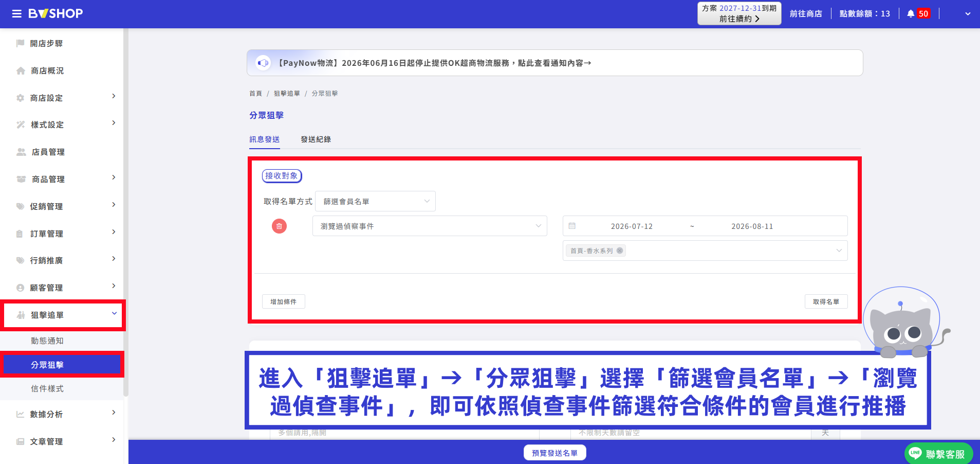Expand the 商店設定 sidebar menu

[x=114, y=96]
